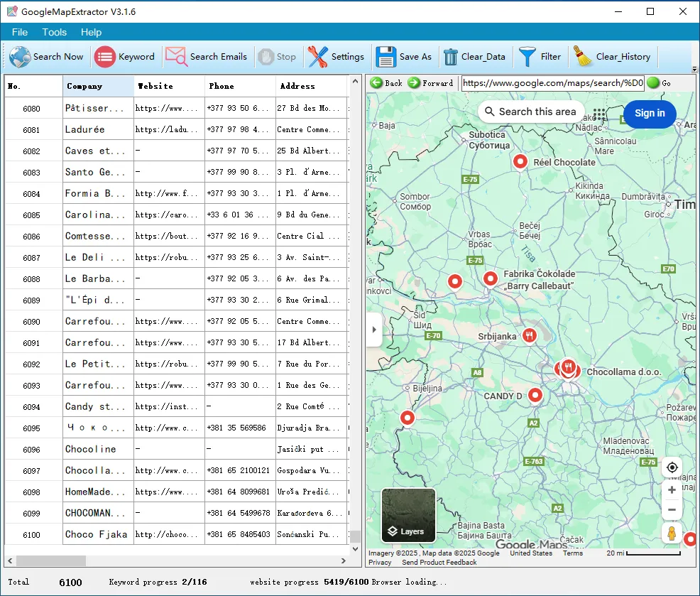700x596 pixels.
Task: Toggle show-your-location on the map
Action: [x=672, y=467]
